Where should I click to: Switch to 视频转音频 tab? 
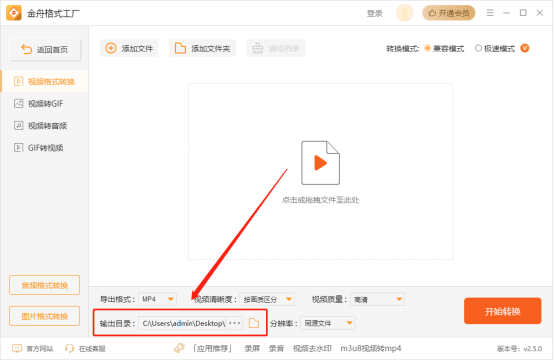tap(45, 125)
